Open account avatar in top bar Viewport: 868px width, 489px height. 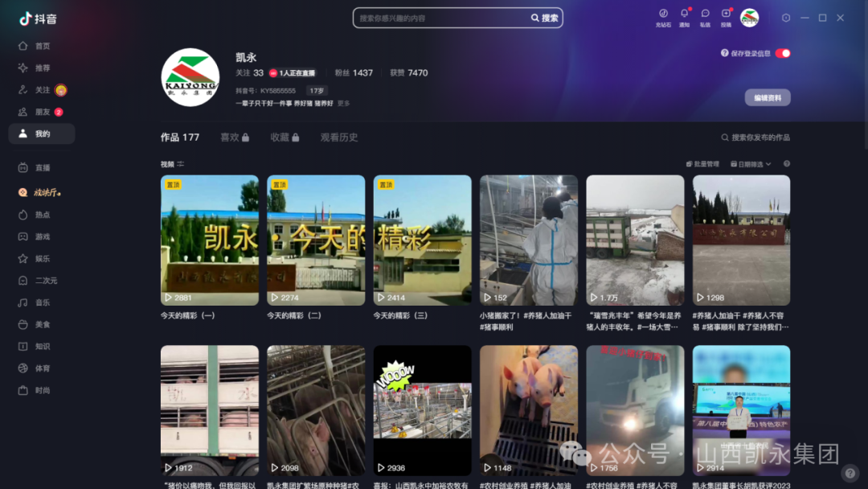click(x=750, y=18)
